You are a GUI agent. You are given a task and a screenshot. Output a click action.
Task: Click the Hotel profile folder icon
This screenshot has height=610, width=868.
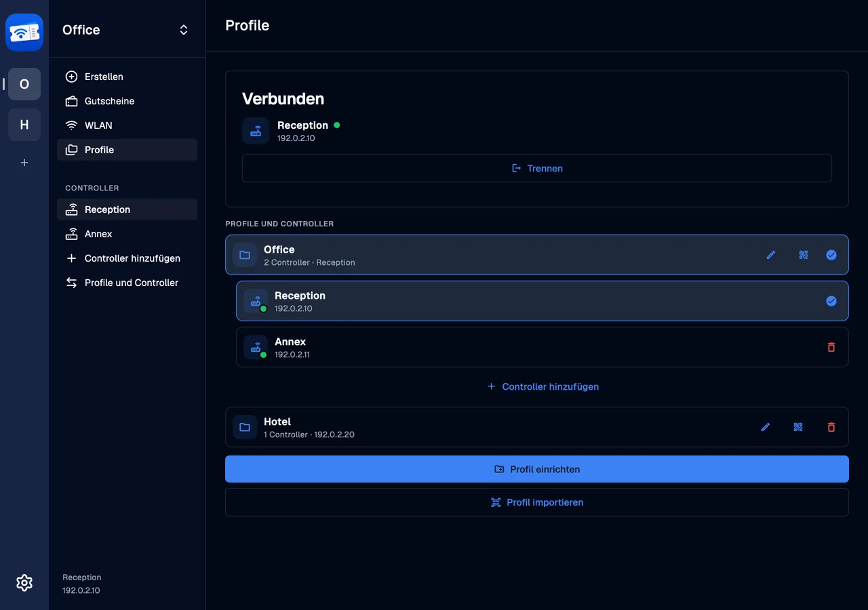coord(245,427)
